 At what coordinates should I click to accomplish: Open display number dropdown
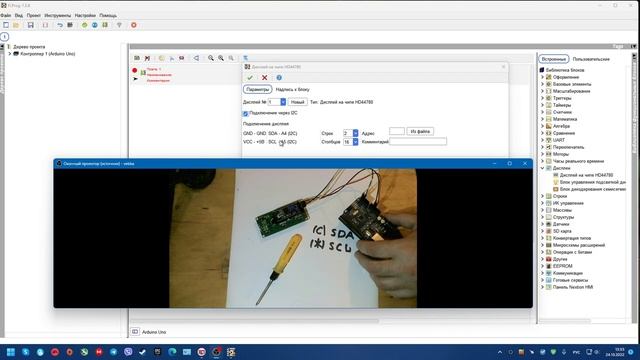tap(283, 102)
